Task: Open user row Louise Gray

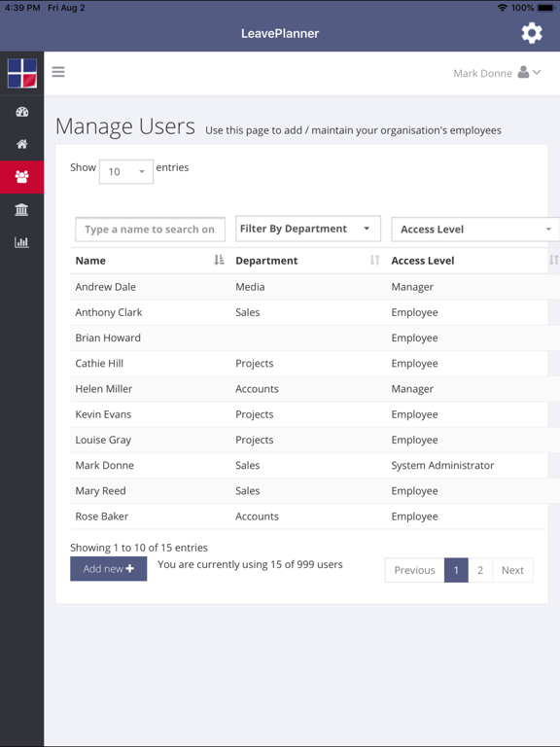Action: coord(315,440)
